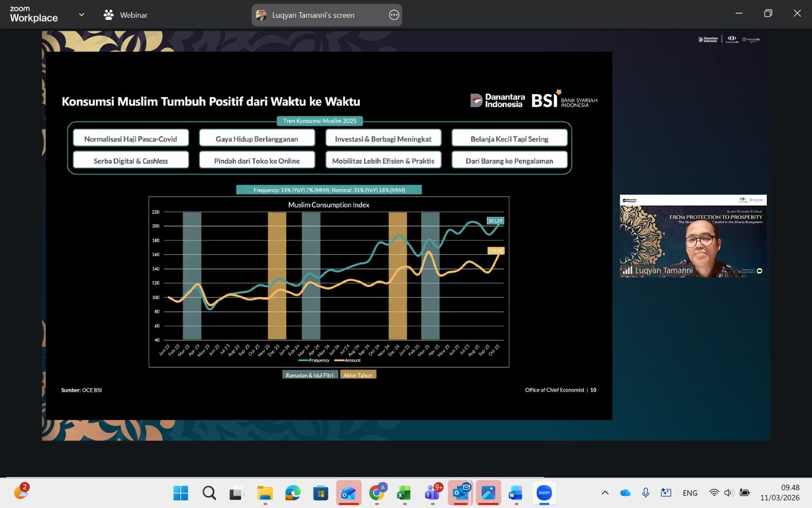Open Task View on the taskbar
The width and height of the screenshot is (812, 508).
[x=236, y=493]
